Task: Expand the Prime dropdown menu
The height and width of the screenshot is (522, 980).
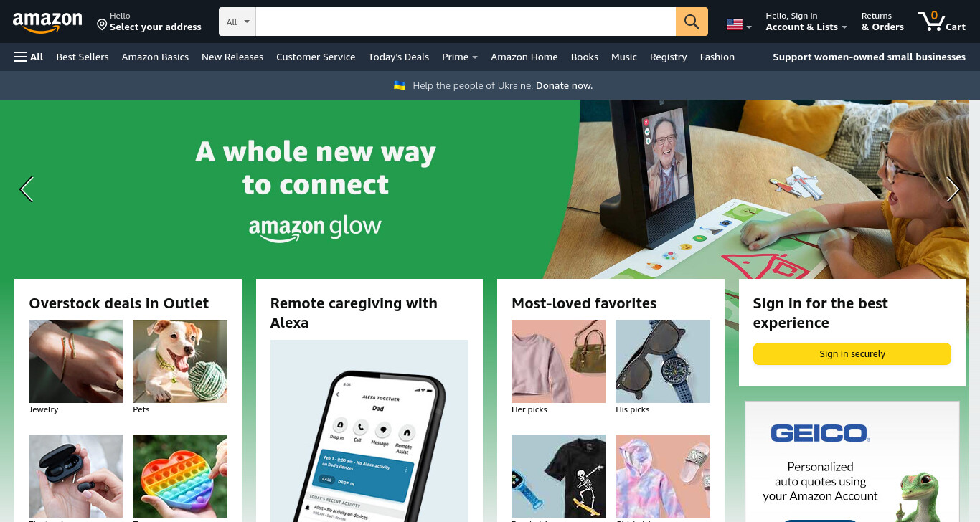Action: [460, 57]
